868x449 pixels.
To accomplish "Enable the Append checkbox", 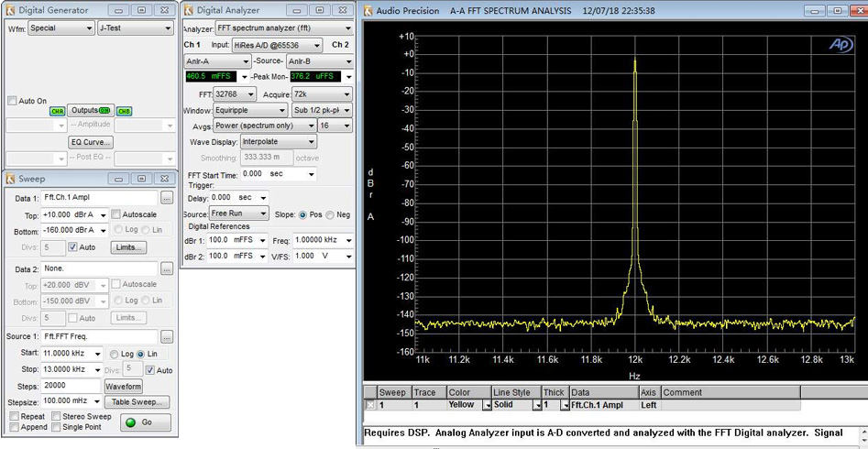I will point(14,427).
